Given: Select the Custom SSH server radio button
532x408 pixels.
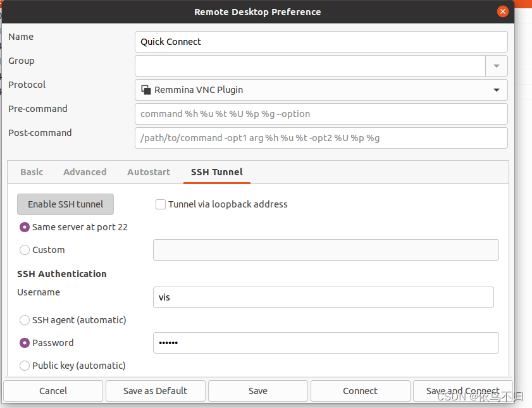Looking at the screenshot, I should [x=25, y=250].
